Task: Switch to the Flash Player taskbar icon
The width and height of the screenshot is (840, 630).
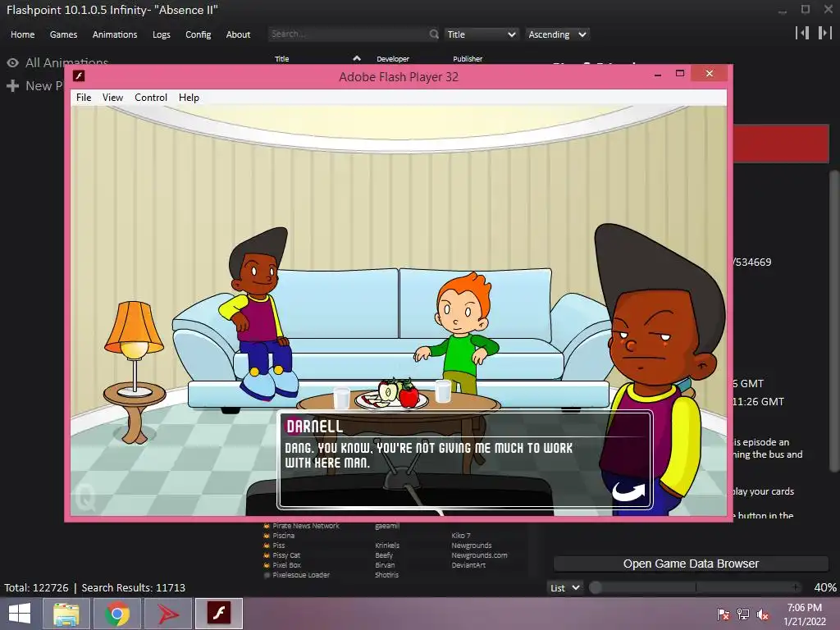Action: [218, 614]
